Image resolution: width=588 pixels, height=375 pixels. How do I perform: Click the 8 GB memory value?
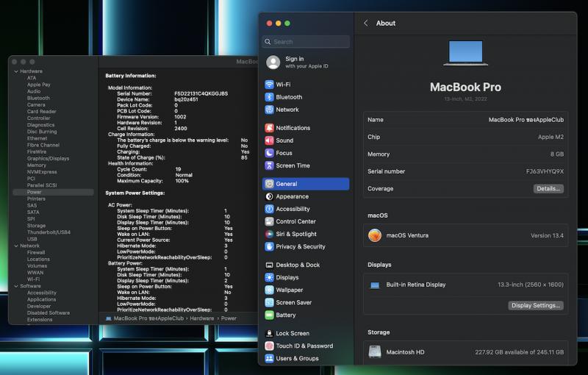pos(557,154)
